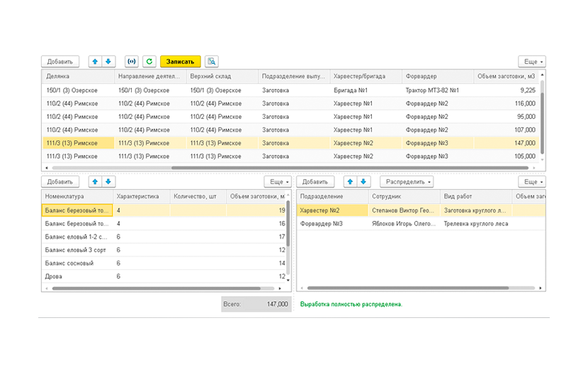Sort by the Форвардер column header

point(436,76)
